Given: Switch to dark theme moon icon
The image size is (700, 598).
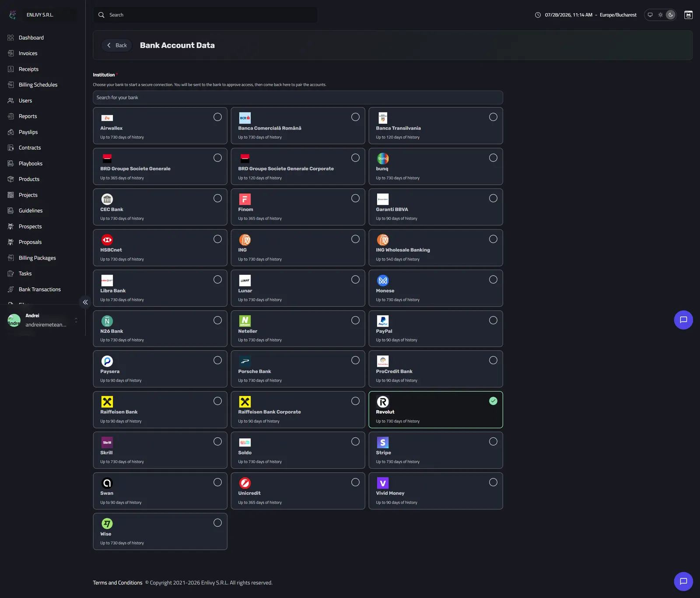Looking at the screenshot, I should click(671, 15).
